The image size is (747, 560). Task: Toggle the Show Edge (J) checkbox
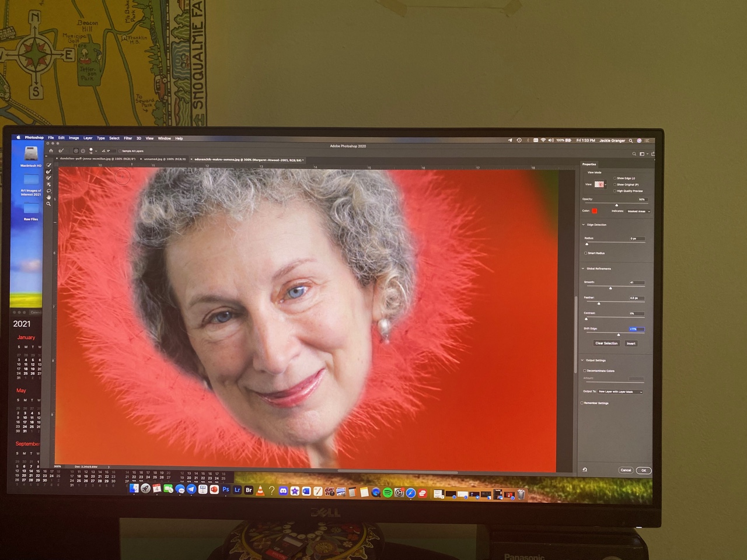[615, 178]
